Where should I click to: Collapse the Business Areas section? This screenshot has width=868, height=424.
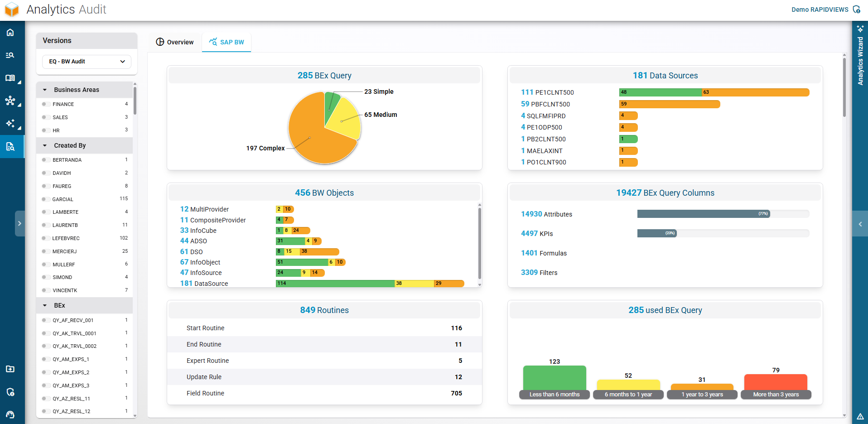coord(45,90)
